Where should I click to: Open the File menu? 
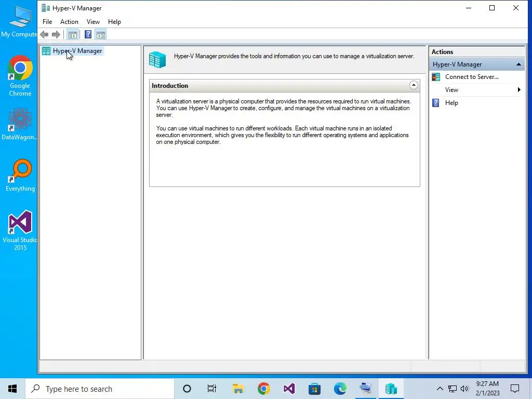click(x=47, y=22)
